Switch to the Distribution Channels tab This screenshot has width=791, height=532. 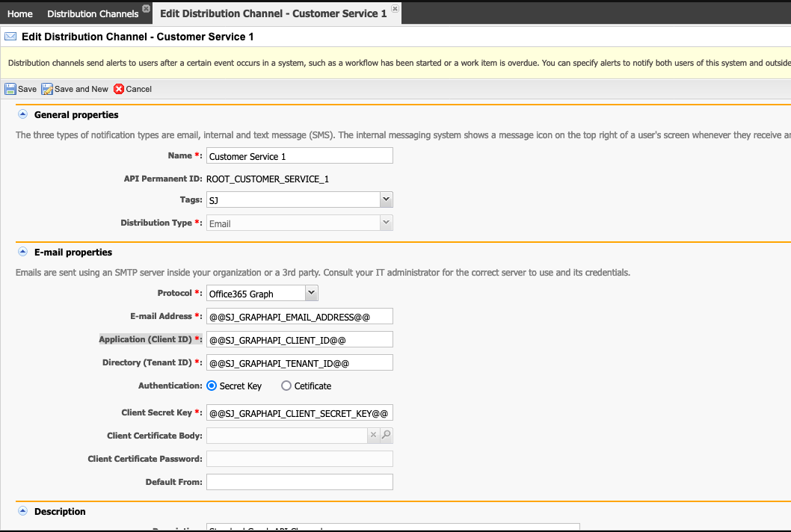[93, 13]
